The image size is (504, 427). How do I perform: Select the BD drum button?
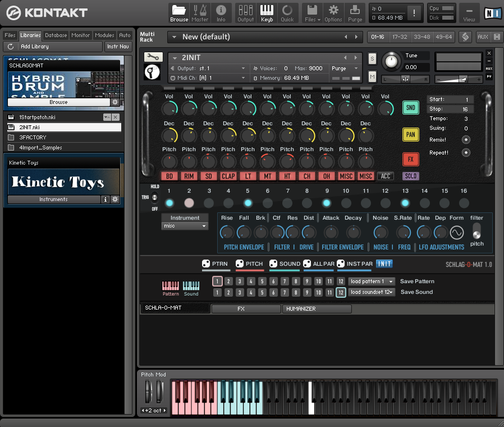pyautogui.click(x=169, y=176)
